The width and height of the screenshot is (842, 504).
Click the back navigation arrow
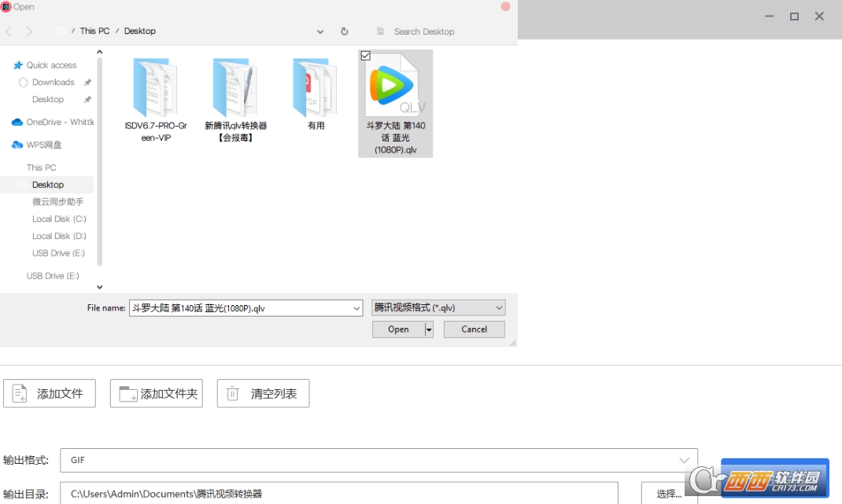[9, 31]
